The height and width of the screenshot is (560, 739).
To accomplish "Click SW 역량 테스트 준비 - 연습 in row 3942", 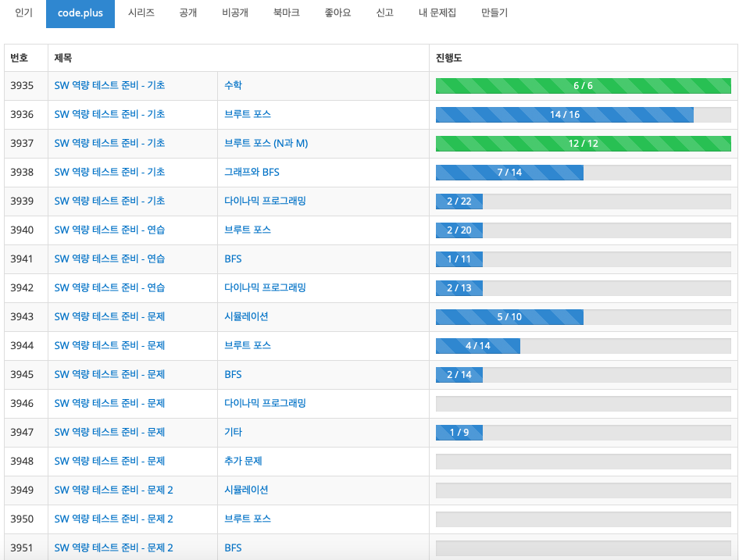I will pyautogui.click(x=109, y=287).
